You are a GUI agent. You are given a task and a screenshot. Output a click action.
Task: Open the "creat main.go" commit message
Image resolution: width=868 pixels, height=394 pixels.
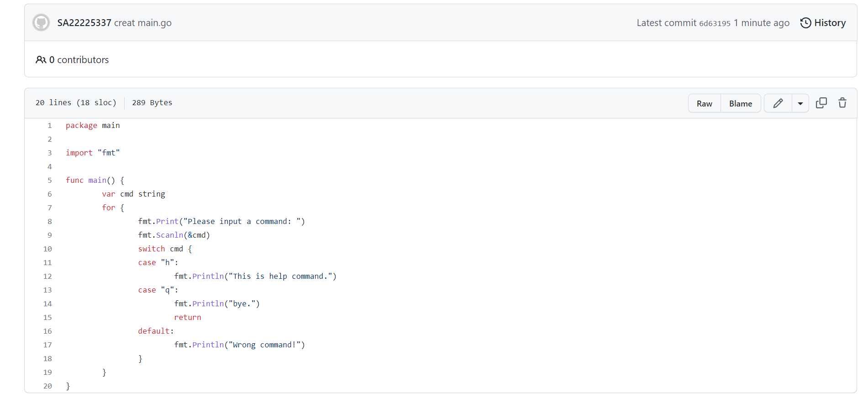pyautogui.click(x=143, y=23)
